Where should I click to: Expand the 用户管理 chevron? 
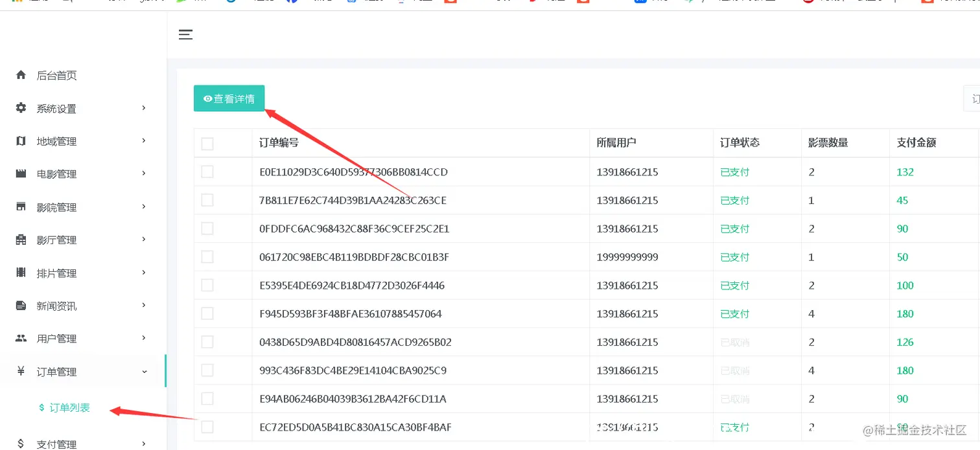pyautogui.click(x=144, y=338)
